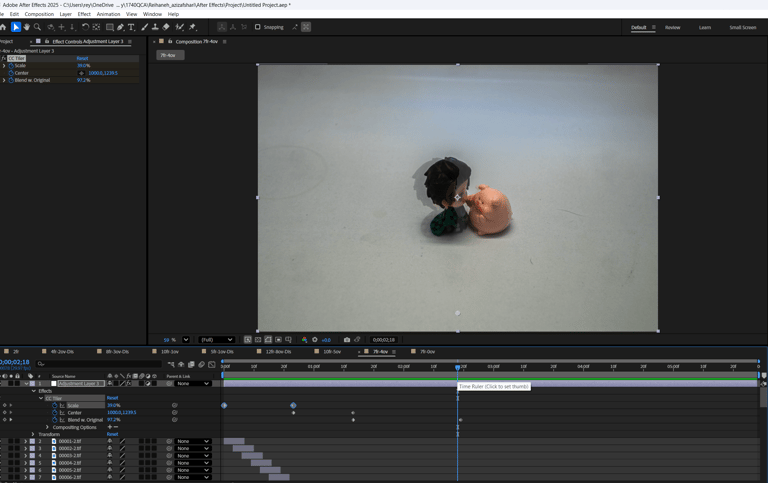Select the Hand tool
The height and width of the screenshot is (483, 768).
pos(27,27)
